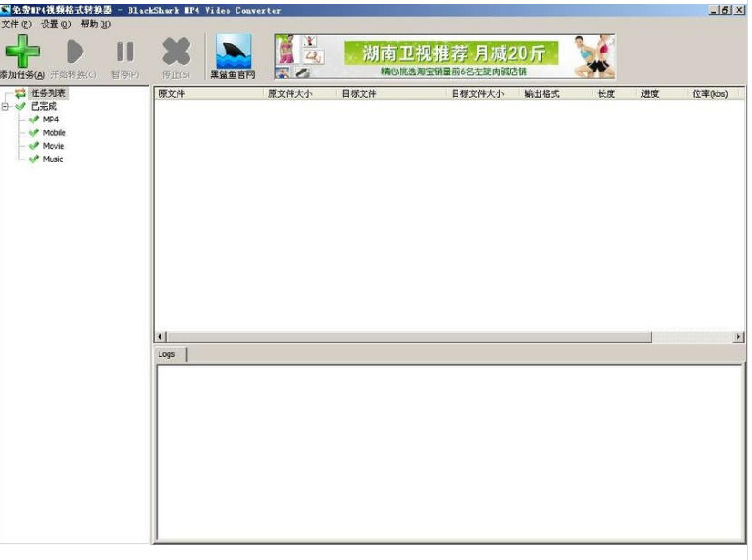This screenshot has width=752, height=560.
Task: Click the green Add Task (添加任务) plus icon
Action: 20,49
